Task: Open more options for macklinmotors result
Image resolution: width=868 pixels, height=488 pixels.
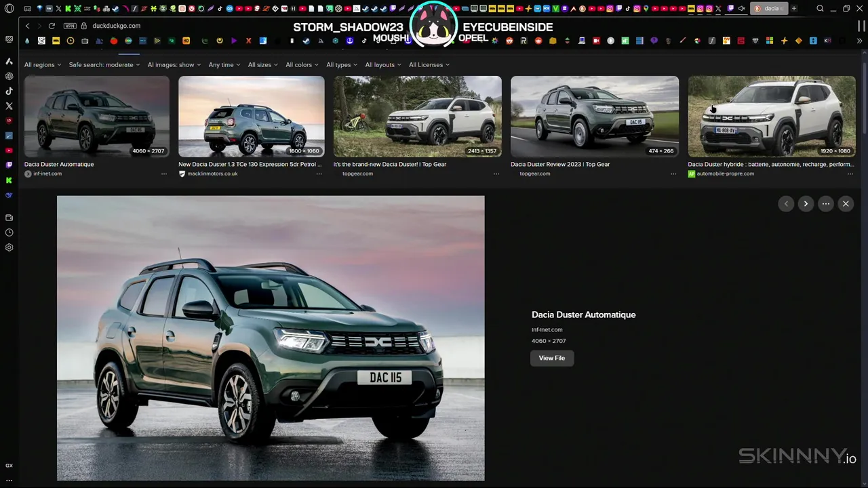Action: 319,174
